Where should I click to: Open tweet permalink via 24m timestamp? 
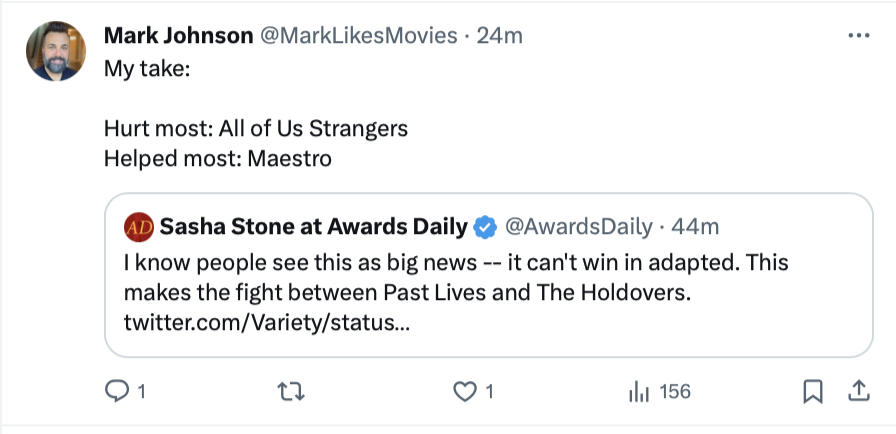point(500,36)
